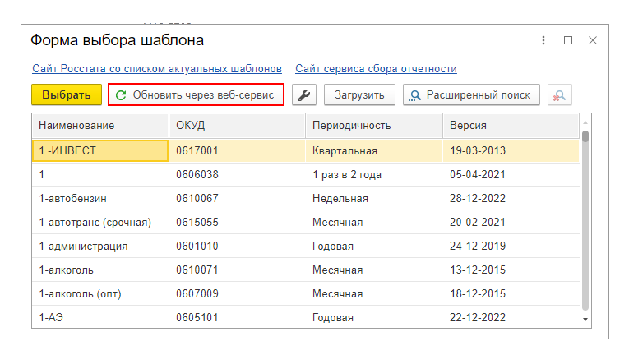629x364 pixels.
Task: Click version cell 18-12-2015
Action: 511,294
